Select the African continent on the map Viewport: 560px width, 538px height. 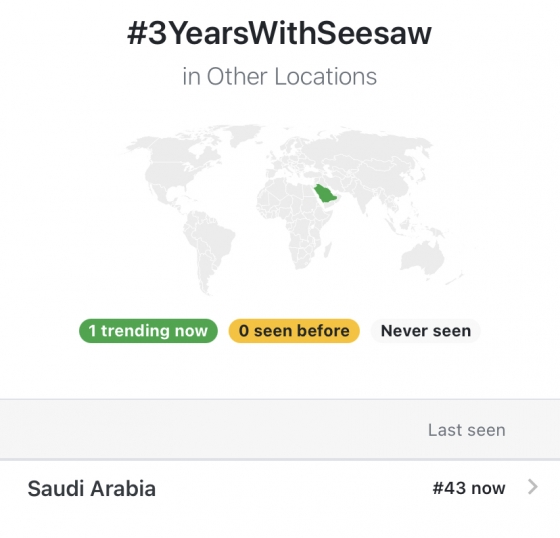(x=293, y=221)
